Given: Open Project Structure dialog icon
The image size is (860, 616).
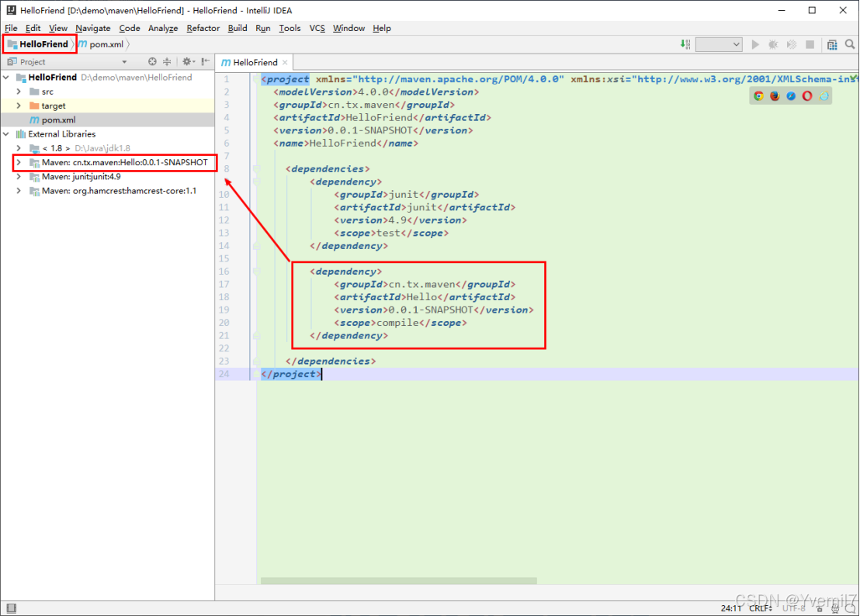Looking at the screenshot, I should coord(832,44).
